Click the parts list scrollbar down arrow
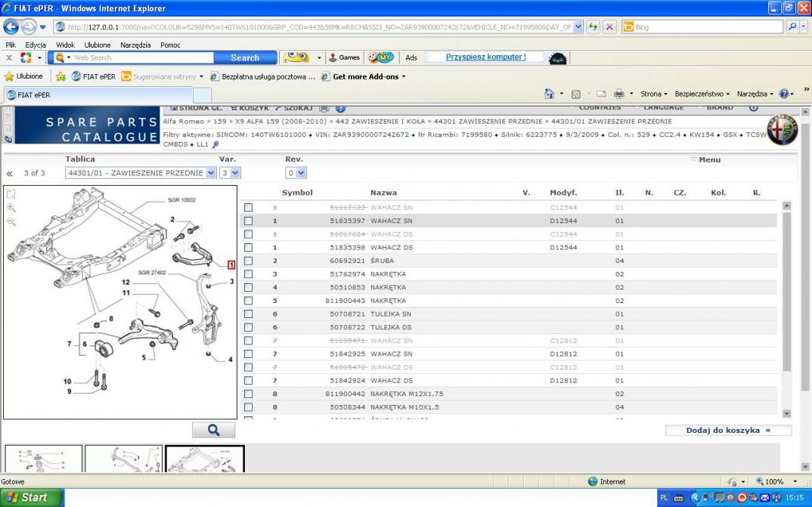 (x=786, y=413)
